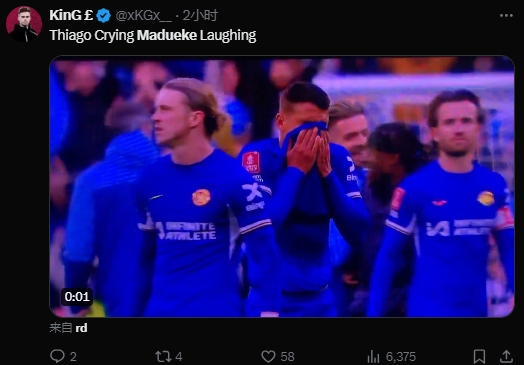Play the video of the players in blue

282,186
